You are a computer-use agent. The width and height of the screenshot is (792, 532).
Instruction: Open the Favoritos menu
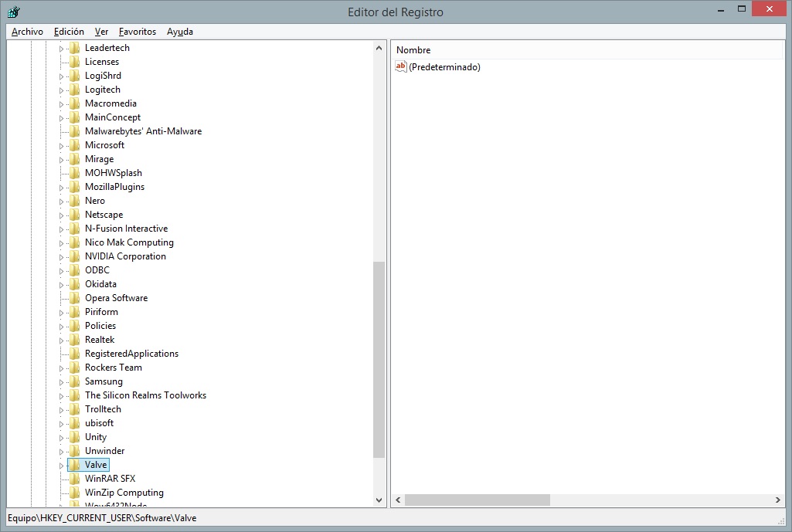(x=138, y=32)
